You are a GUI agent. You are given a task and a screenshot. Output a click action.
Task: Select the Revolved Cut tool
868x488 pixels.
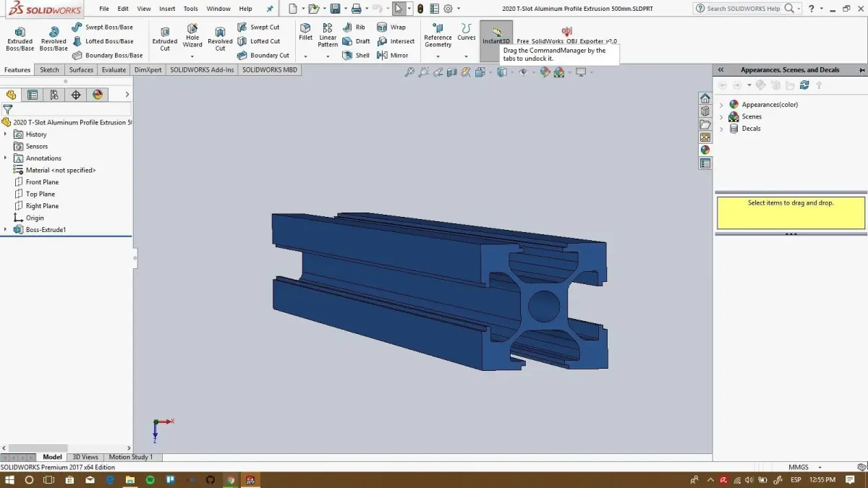[x=220, y=39]
